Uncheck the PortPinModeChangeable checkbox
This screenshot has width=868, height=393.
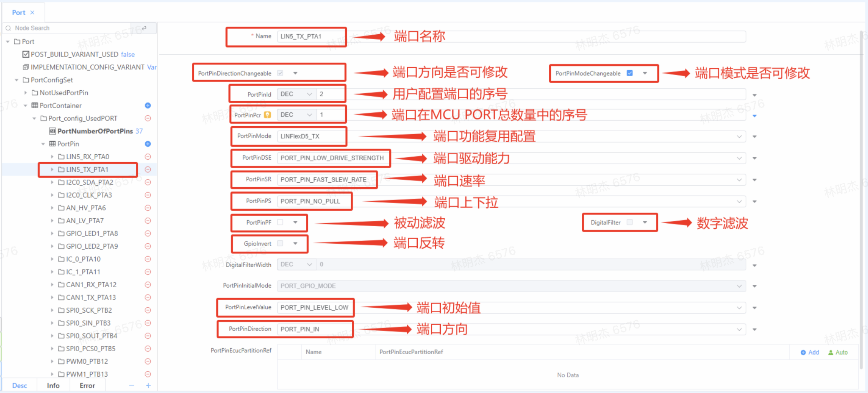[629, 73]
